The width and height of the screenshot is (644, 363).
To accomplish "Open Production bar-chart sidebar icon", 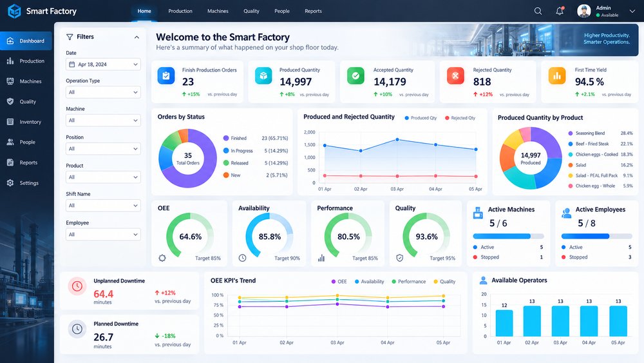I will point(10,61).
